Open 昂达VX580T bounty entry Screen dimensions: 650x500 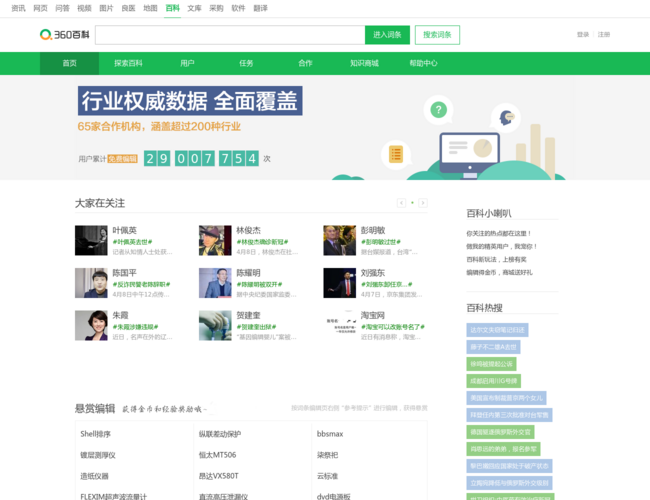pos(218,476)
